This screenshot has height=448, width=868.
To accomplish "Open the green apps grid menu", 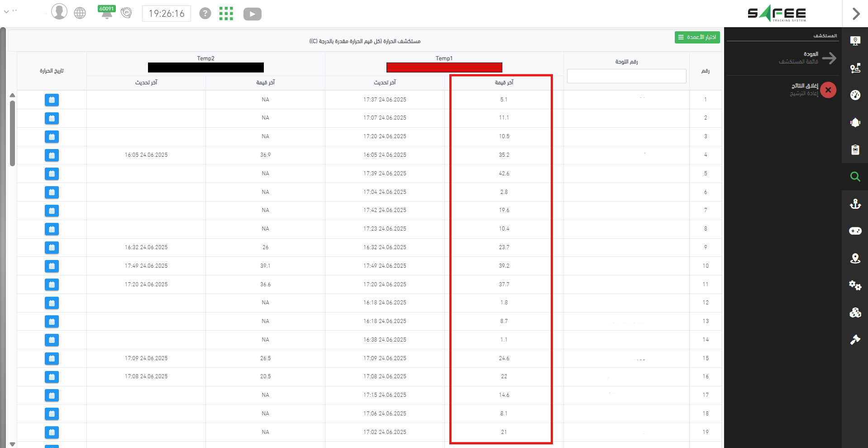I will 226,14.
